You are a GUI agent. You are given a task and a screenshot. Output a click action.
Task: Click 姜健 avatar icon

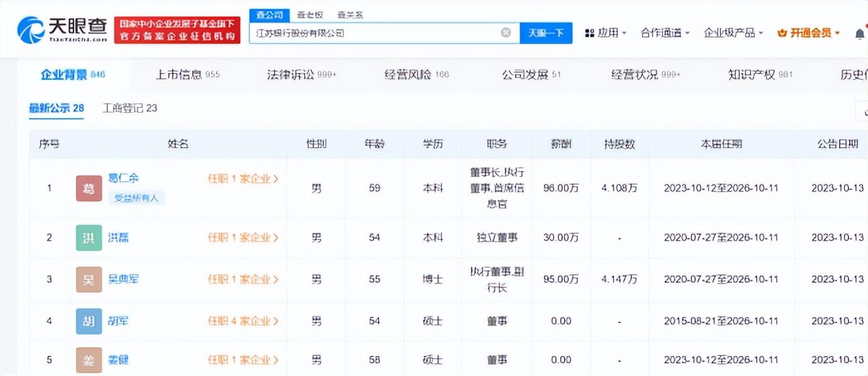pos(89,360)
